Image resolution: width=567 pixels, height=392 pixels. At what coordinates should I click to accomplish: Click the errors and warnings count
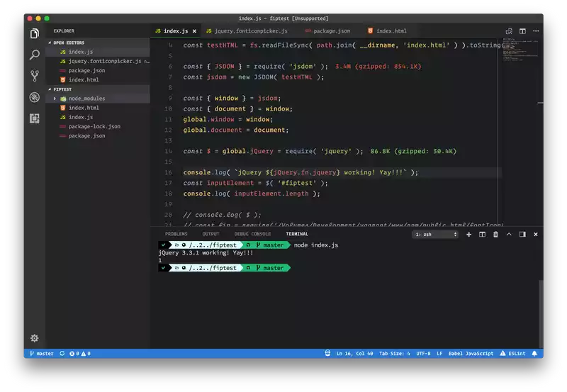coord(80,353)
